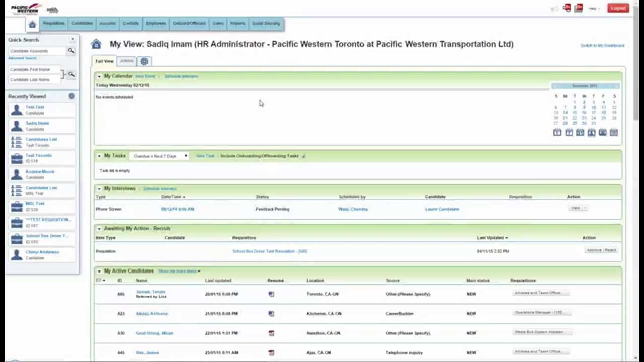Open Operations Manager requisition button for ID 623
The image size is (644, 362).
coord(541,312)
